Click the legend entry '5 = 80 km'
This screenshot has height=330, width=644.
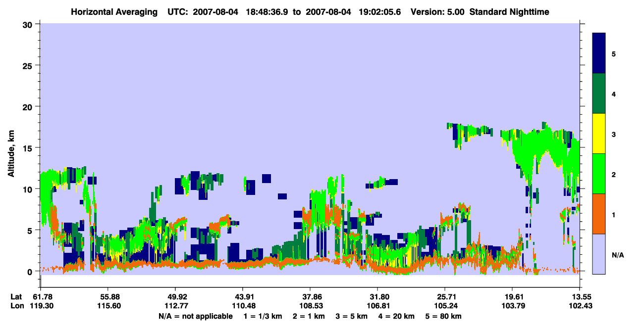click(x=443, y=316)
